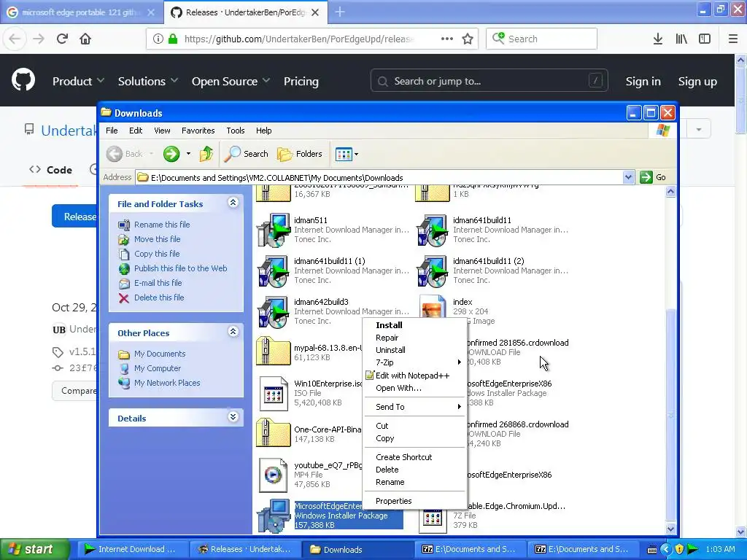The width and height of the screenshot is (747, 560).
Task: Select the idman511 installer icon
Action: 274,230
